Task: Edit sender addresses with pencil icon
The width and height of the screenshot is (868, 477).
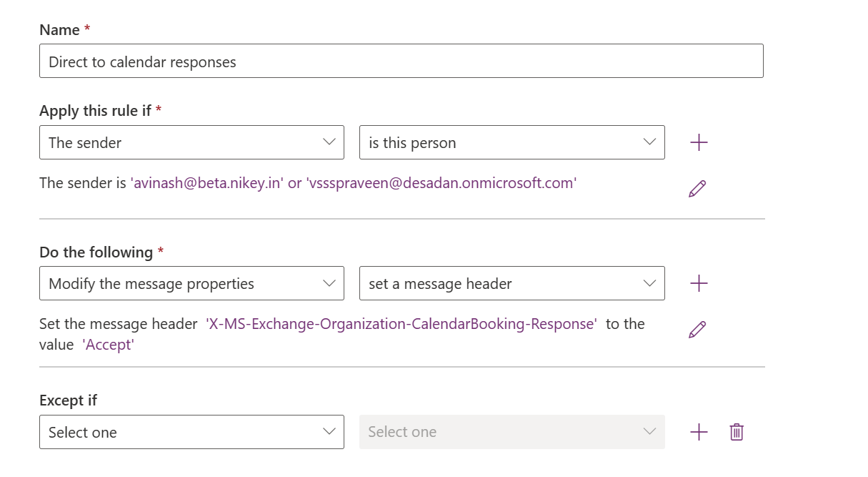Action: (697, 189)
